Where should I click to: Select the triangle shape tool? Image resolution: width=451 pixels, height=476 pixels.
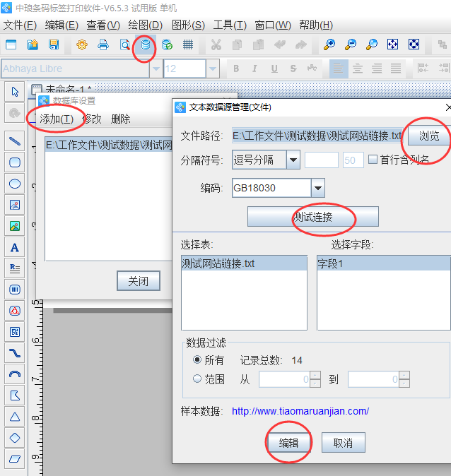click(14, 417)
